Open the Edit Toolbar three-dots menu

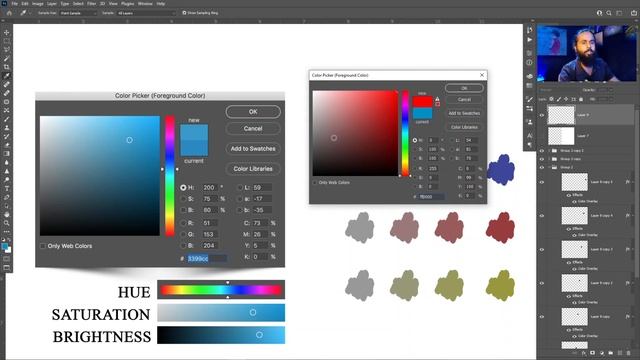(7, 231)
